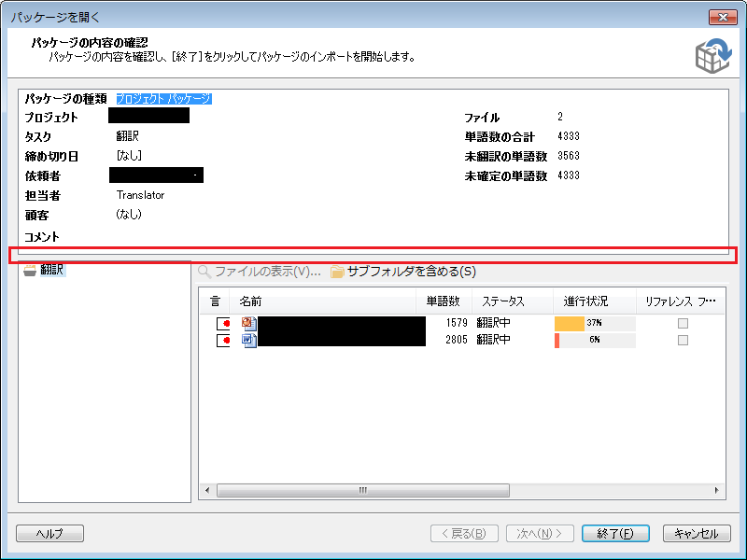Viewport: 747px width, 560px height.
Task: Click the サブフォルダを含める folder icon
Action: tap(337, 272)
